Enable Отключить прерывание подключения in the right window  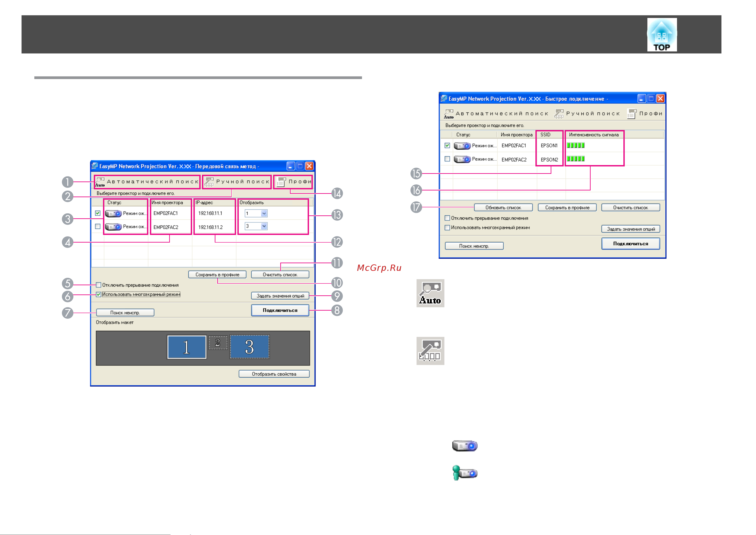(x=447, y=218)
